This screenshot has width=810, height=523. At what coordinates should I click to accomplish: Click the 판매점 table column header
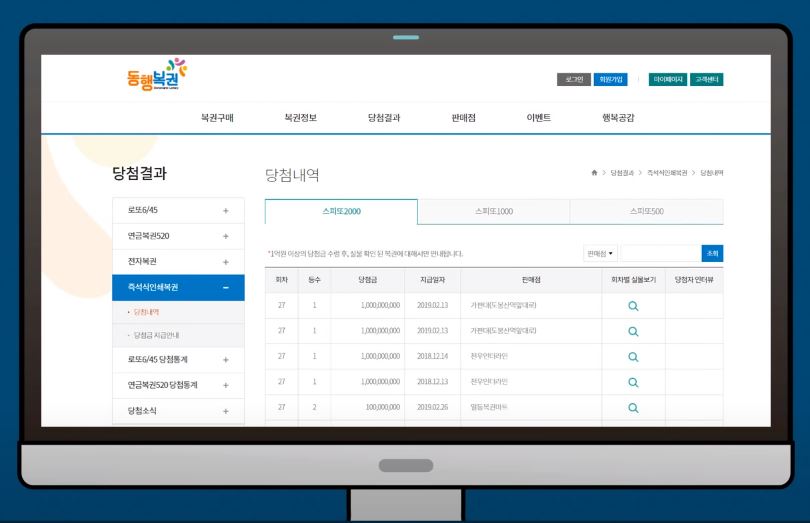[531, 280]
